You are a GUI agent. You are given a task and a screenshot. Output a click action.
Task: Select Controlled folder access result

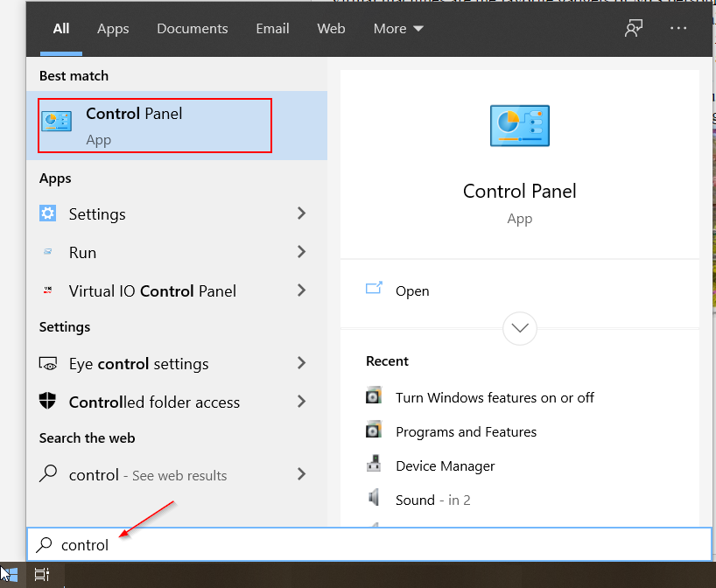177,402
